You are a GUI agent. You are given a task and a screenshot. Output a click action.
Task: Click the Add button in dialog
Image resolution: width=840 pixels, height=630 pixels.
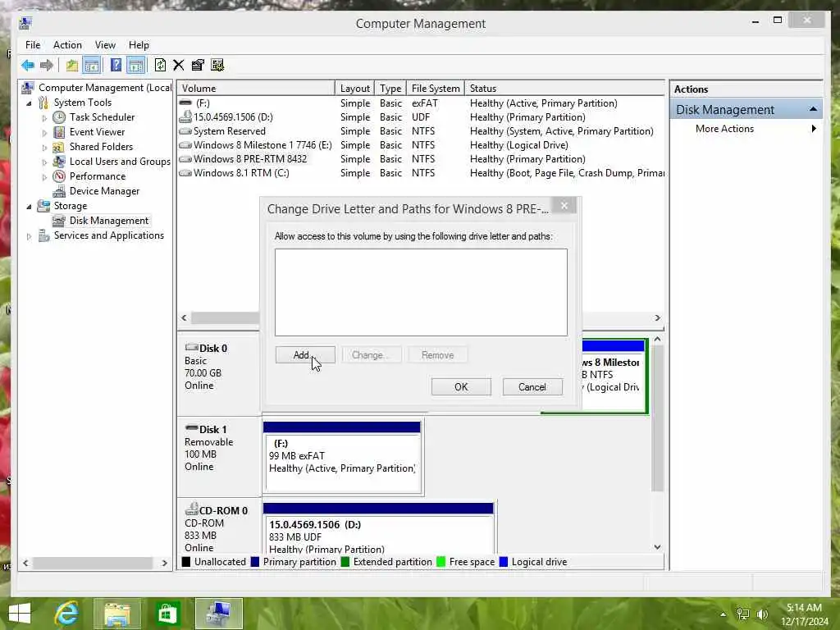click(305, 355)
